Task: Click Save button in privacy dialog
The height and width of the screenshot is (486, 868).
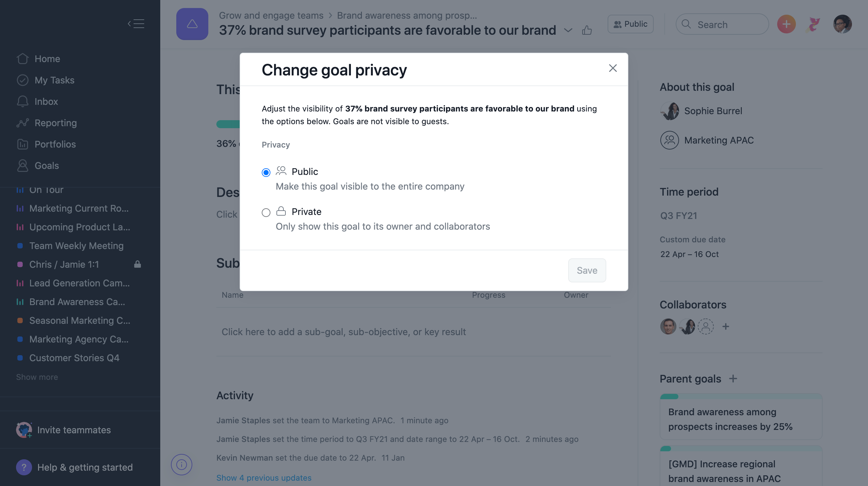Action: 587,270
